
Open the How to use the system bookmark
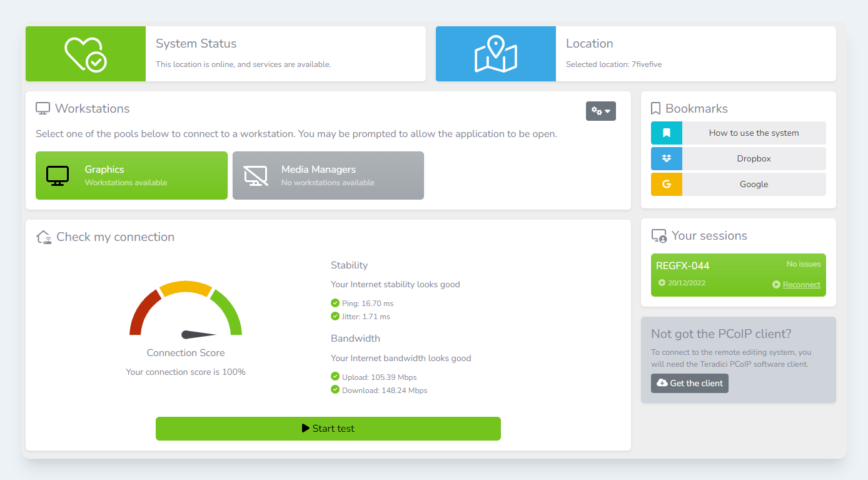click(x=754, y=133)
